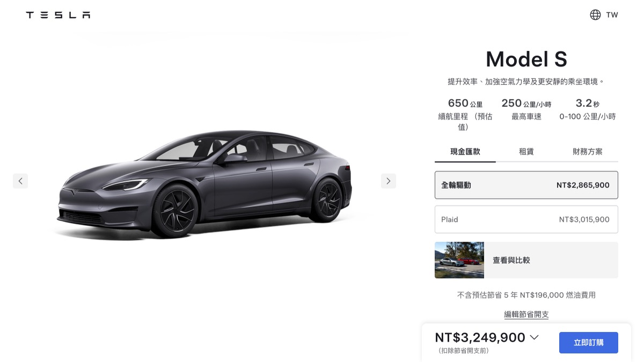Select the 全輪驅動 trim option
Image resolution: width=644 pixels, height=362 pixels.
pos(526,185)
